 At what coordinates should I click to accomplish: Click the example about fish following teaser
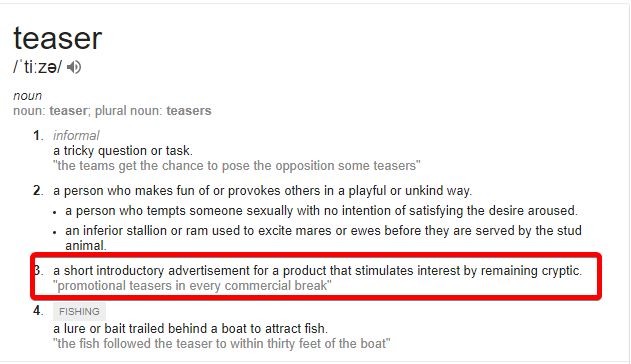point(222,344)
